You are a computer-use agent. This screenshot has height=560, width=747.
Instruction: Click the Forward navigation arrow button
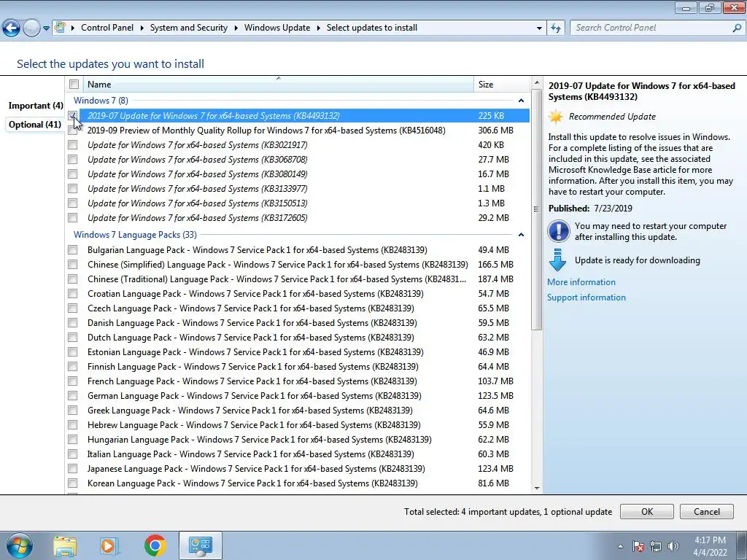coord(31,28)
